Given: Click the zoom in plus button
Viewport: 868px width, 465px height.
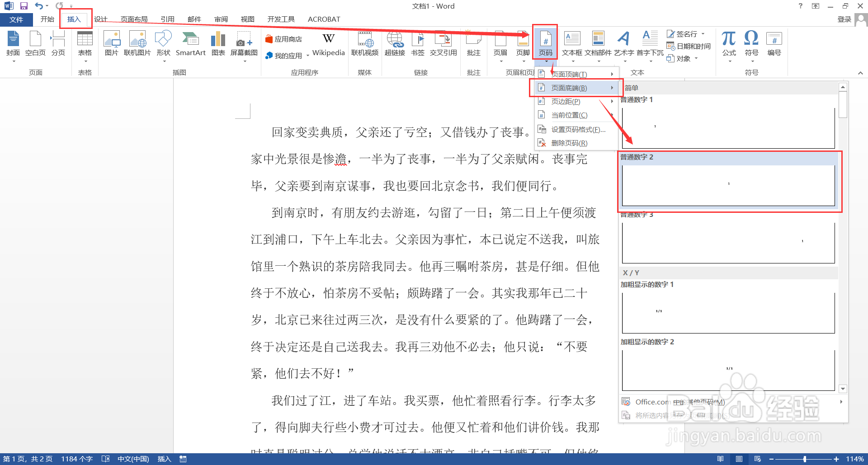Looking at the screenshot, I should pos(836,459).
